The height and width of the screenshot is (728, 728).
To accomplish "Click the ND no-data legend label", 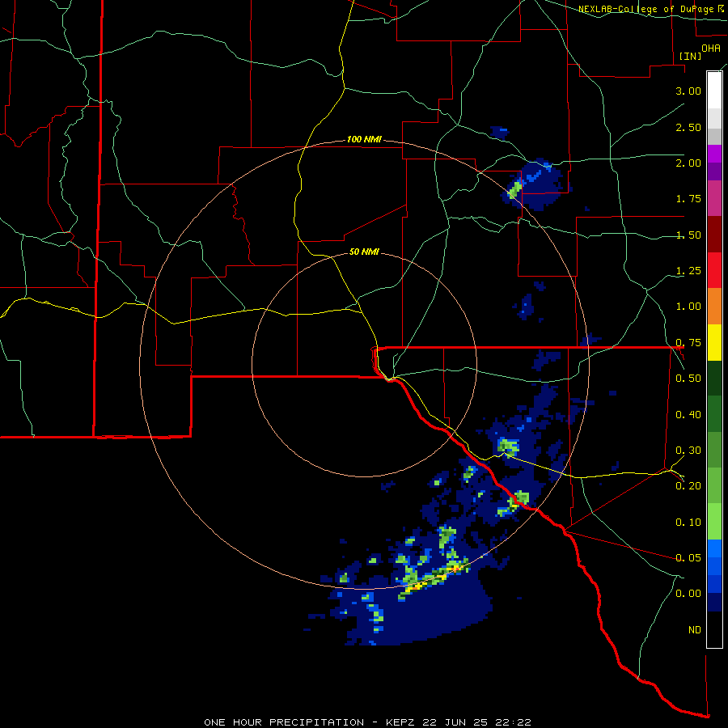I will tap(695, 630).
